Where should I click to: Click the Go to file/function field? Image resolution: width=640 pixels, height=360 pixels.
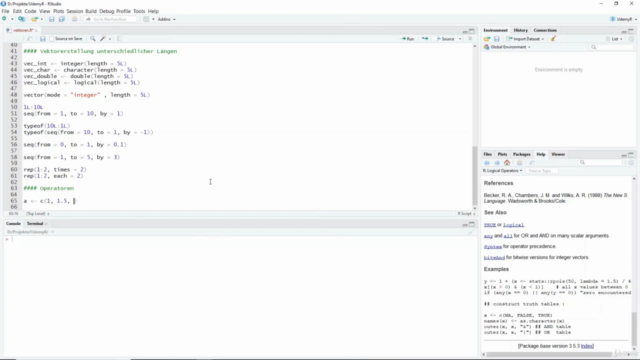click(110, 19)
